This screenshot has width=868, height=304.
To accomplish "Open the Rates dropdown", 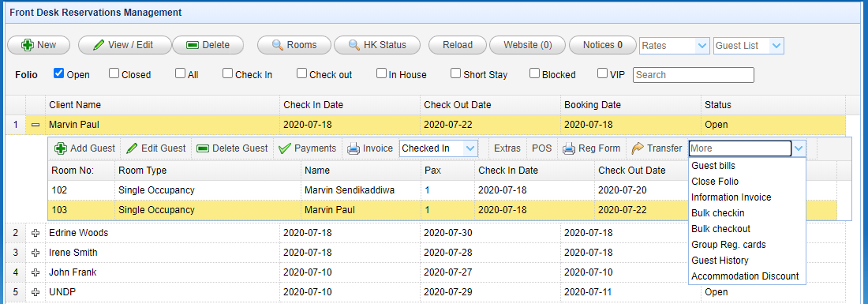I will (x=702, y=46).
